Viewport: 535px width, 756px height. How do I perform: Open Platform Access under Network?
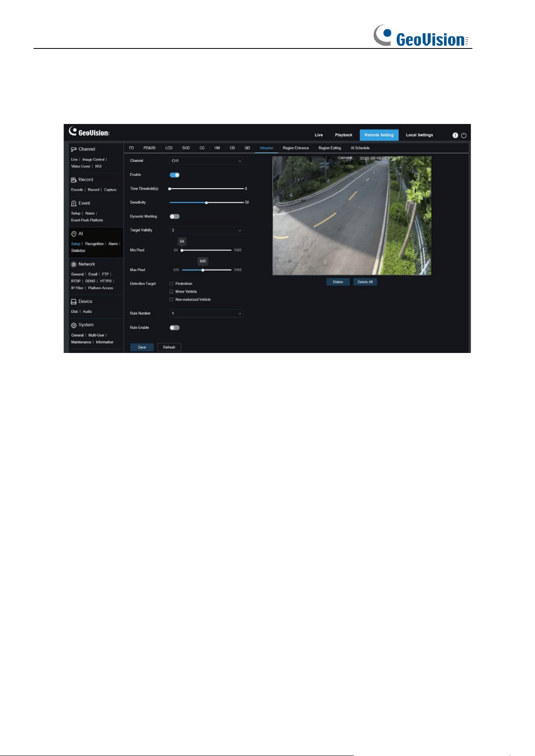coord(101,288)
